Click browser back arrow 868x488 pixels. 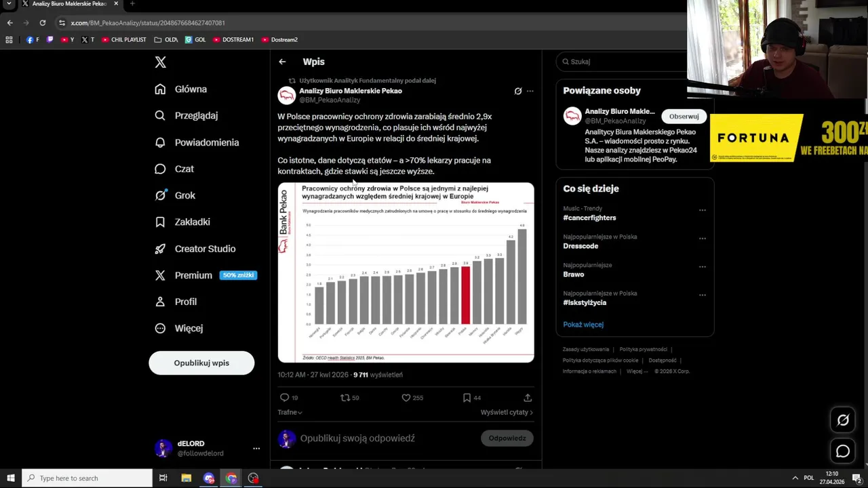(x=9, y=22)
